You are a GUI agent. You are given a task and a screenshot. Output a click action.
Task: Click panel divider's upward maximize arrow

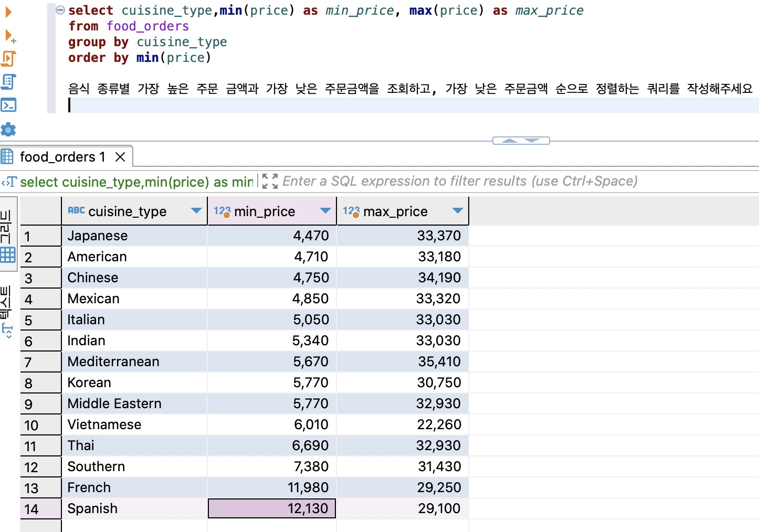click(x=509, y=141)
